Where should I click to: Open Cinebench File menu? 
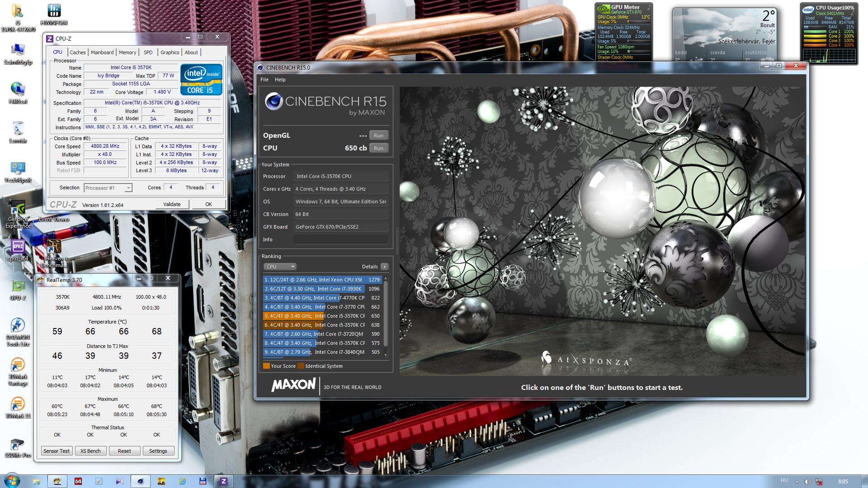click(264, 80)
